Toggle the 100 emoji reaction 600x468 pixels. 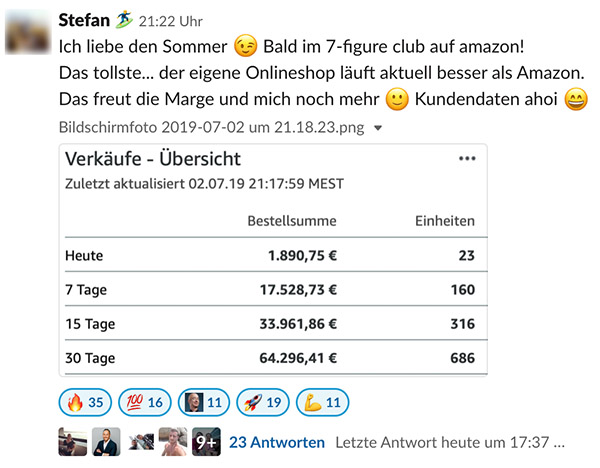point(145,402)
